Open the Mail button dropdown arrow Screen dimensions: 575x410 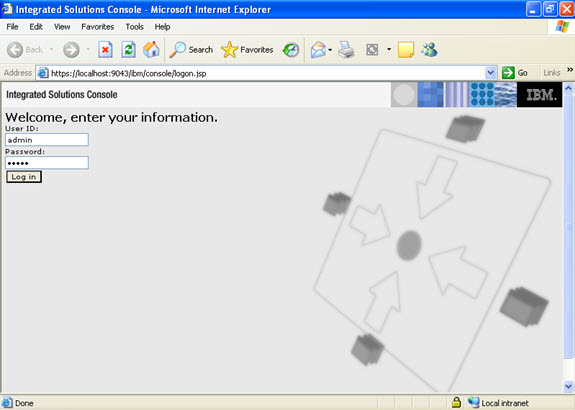(330, 50)
